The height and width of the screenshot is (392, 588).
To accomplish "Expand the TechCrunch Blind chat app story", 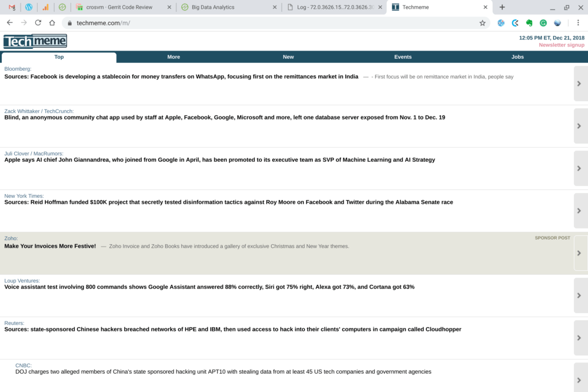I will pyautogui.click(x=580, y=126).
